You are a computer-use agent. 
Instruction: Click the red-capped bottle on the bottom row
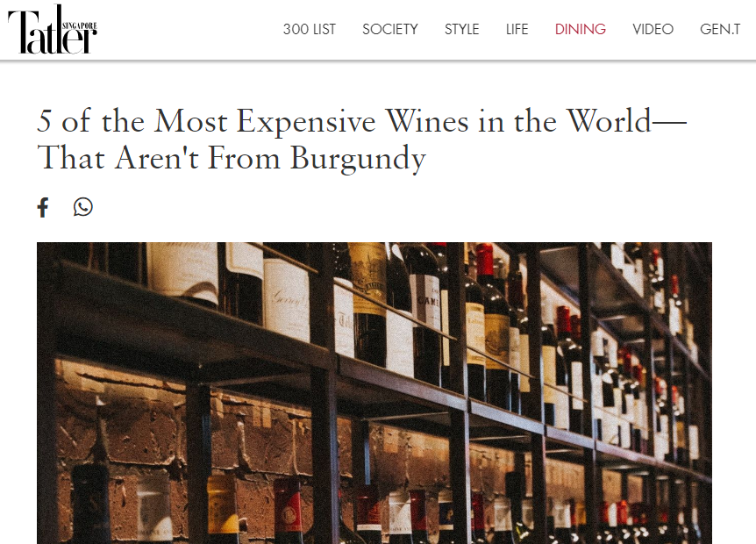[288, 512]
